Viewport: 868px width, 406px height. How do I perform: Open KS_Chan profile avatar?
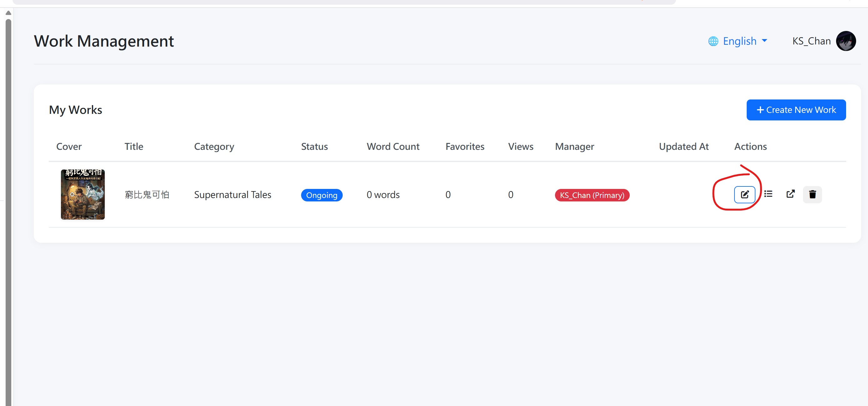(846, 41)
